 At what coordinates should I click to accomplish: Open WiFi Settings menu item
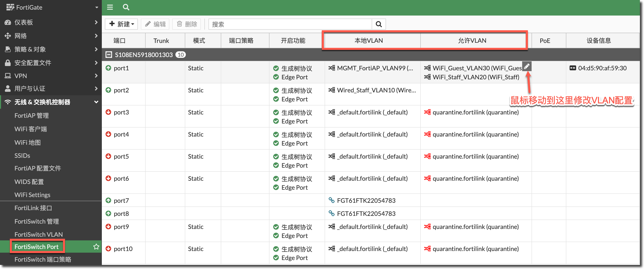[32, 195]
